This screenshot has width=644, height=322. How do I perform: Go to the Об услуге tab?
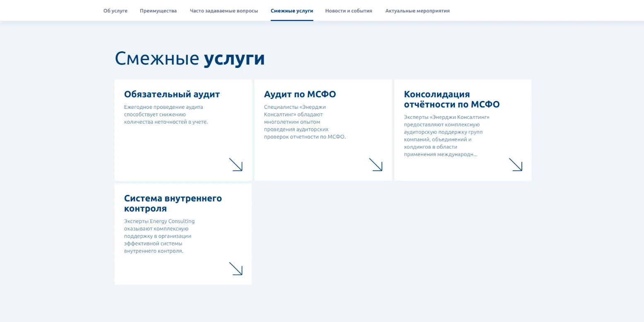click(115, 11)
